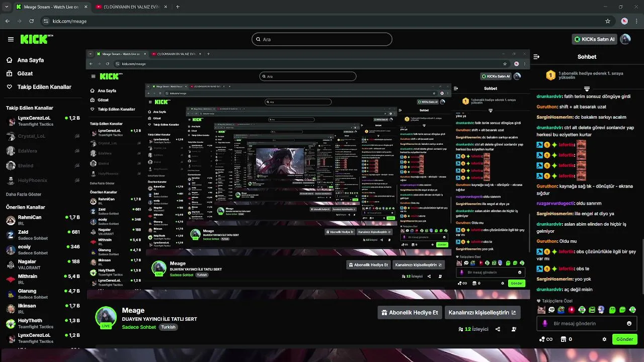The width and height of the screenshot is (644, 362).
Task: Insert the cat emote in chat
Action: click(541, 310)
